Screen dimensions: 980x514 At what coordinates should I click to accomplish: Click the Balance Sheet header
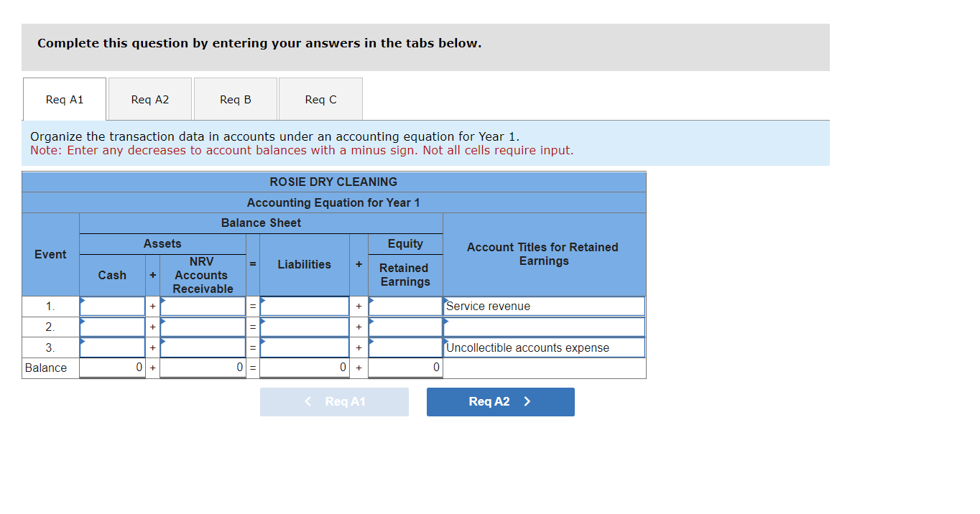tap(261, 223)
